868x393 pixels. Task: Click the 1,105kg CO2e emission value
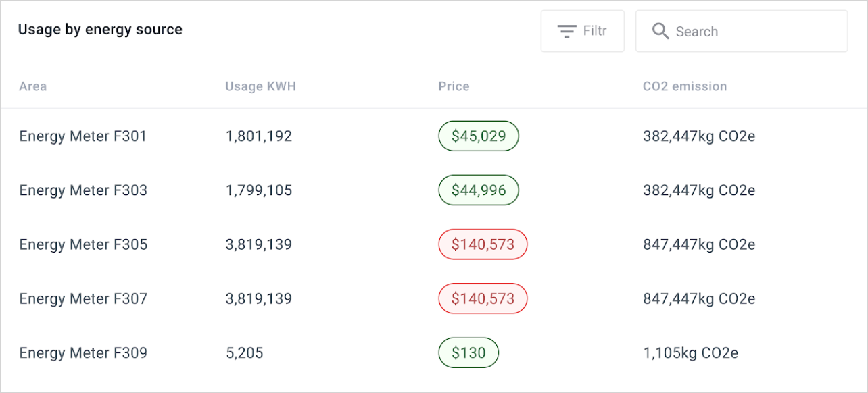tap(690, 352)
